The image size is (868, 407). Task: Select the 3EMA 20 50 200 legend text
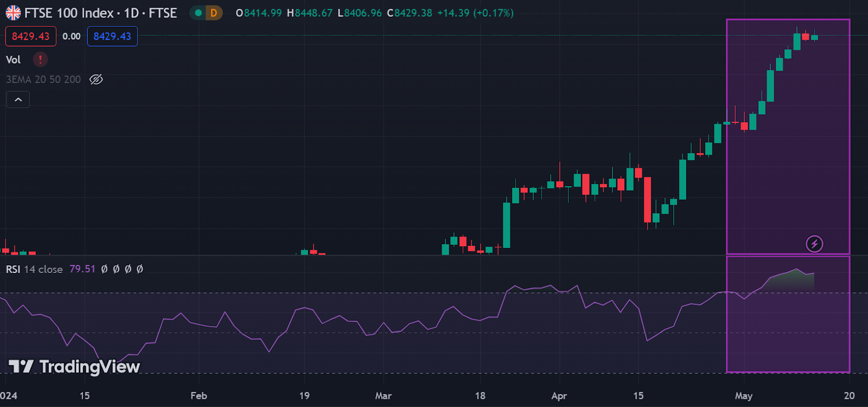pyautogui.click(x=43, y=79)
